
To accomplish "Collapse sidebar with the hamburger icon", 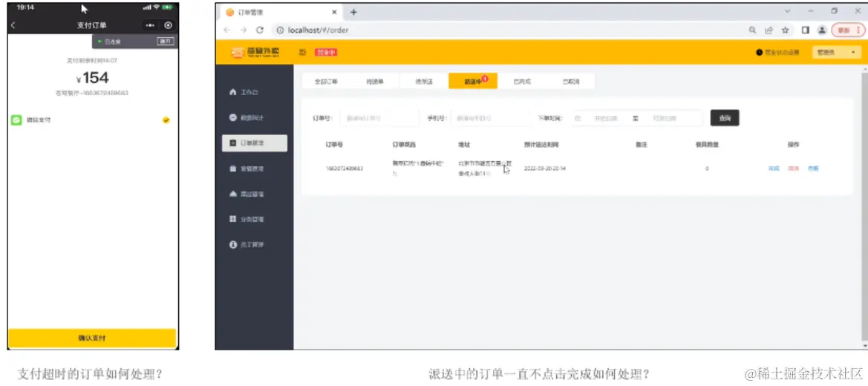I will tap(303, 52).
